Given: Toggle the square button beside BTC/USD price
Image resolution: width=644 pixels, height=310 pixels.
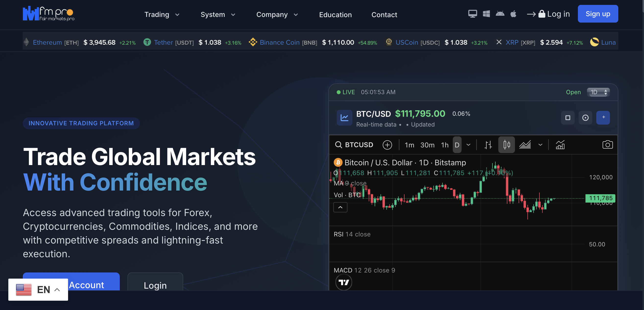Looking at the screenshot, I should pyautogui.click(x=568, y=118).
